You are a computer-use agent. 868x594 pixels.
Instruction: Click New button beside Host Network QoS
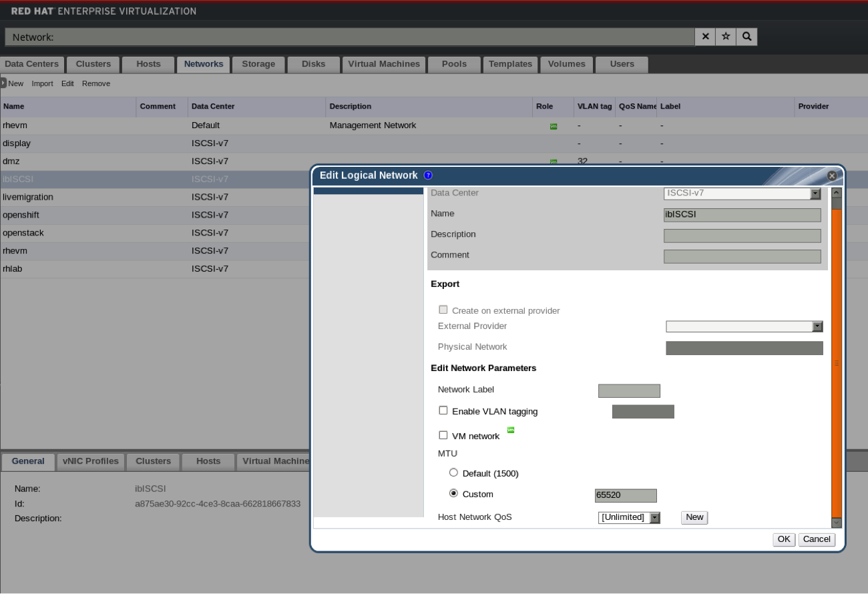694,517
